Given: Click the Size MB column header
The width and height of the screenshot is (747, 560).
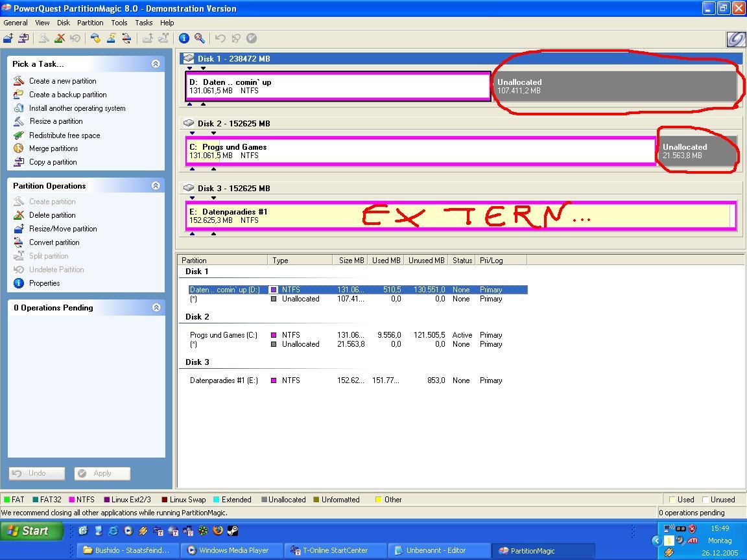Looking at the screenshot, I should pyautogui.click(x=350, y=260).
